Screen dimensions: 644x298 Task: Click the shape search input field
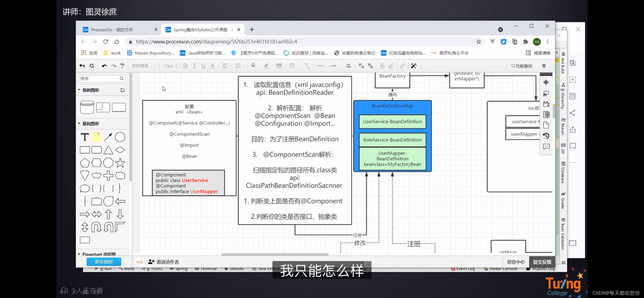102,78
